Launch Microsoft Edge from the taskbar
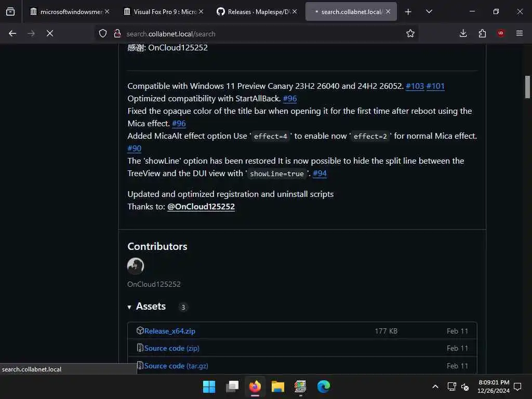532x399 pixels. pyautogui.click(x=323, y=387)
